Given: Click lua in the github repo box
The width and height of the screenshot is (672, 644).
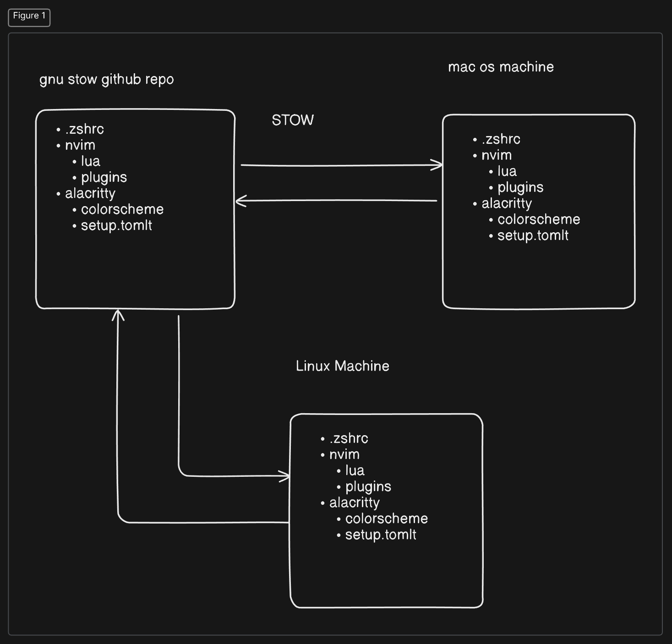Looking at the screenshot, I should coord(91,161).
